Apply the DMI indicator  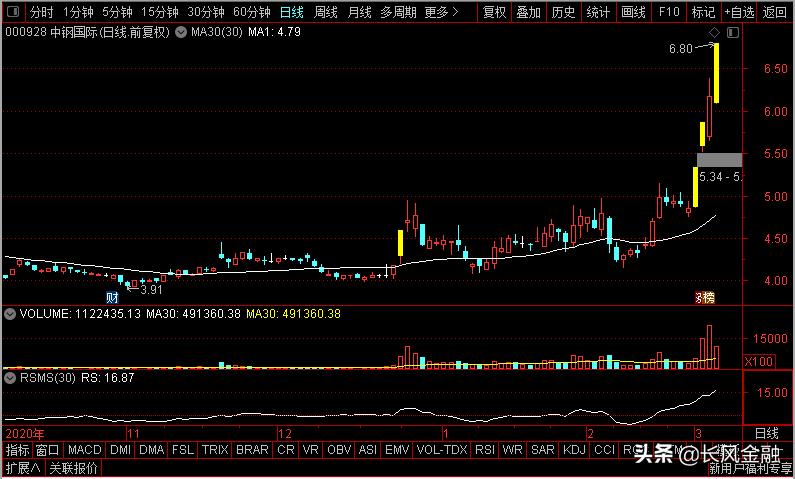(x=120, y=450)
